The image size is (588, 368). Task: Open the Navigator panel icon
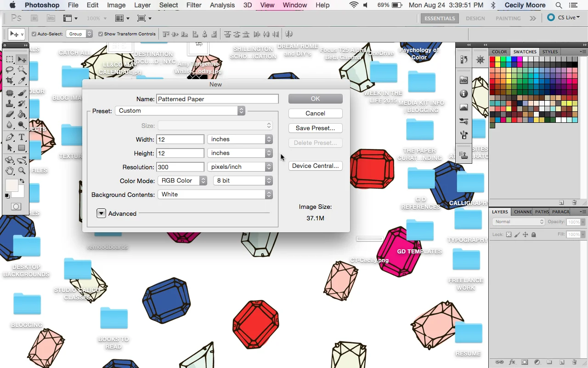(x=481, y=60)
